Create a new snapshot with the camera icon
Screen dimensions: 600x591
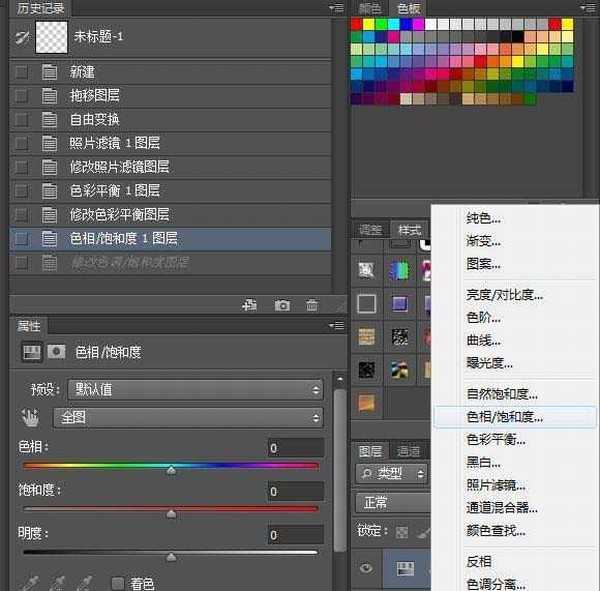point(283,305)
